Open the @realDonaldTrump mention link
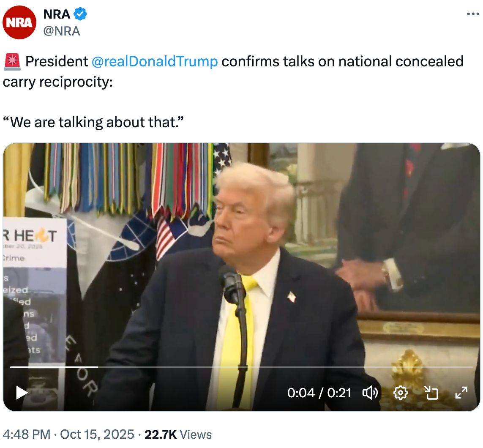This screenshot has height=448, width=483. click(155, 61)
